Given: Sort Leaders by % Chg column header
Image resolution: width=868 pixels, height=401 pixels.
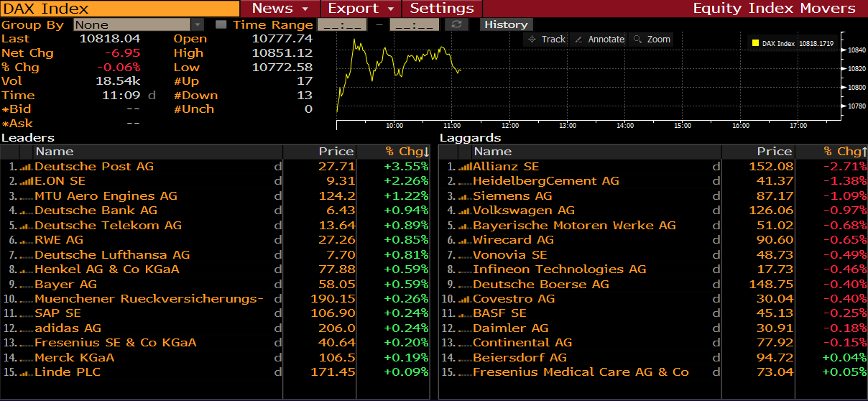Looking at the screenshot, I should pyautogui.click(x=406, y=152).
